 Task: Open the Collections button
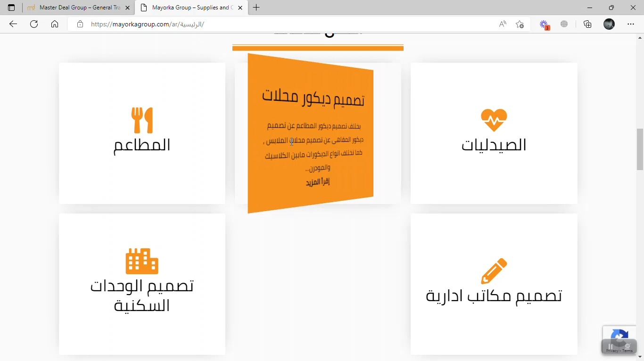click(587, 24)
